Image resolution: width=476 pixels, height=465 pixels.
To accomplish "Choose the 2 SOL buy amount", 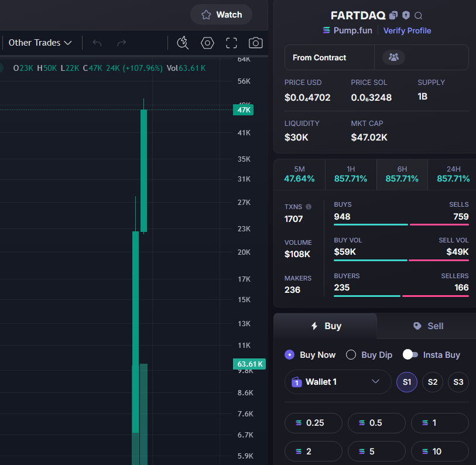I will 313,452.
